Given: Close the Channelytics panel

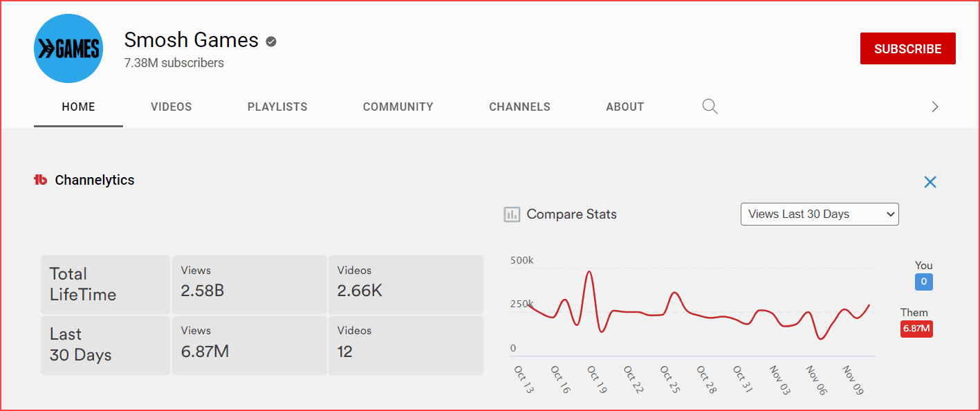Looking at the screenshot, I should [x=930, y=182].
